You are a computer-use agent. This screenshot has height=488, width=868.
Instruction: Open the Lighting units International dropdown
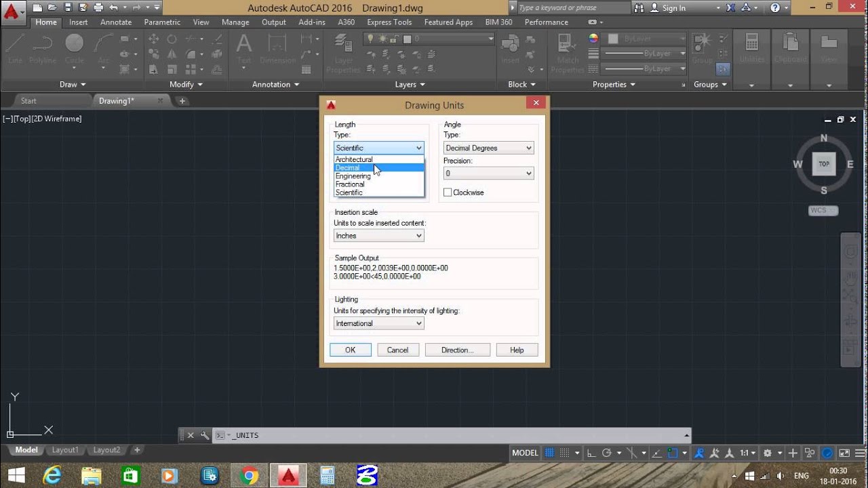pyautogui.click(x=379, y=323)
